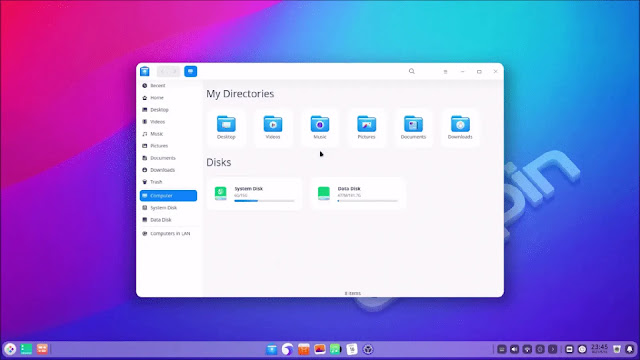Open Downloads from the sidebar
This screenshot has height=360, width=640.
(x=168, y=170)
